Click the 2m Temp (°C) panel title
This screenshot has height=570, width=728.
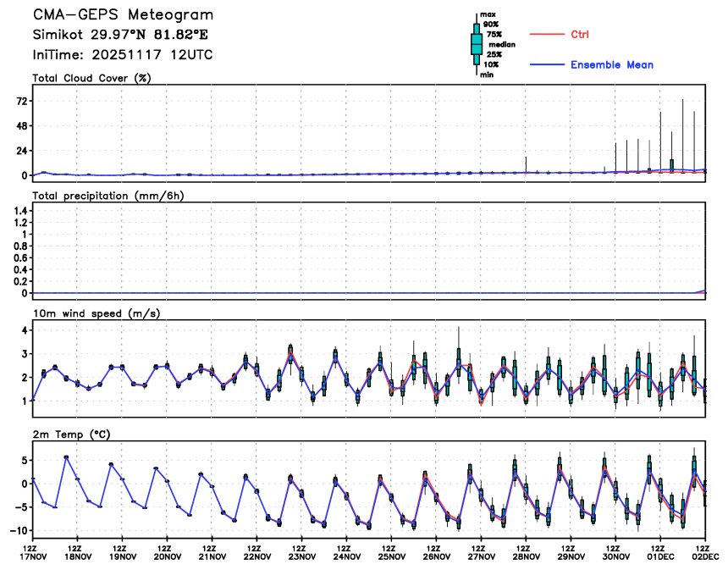pos(71,434)
